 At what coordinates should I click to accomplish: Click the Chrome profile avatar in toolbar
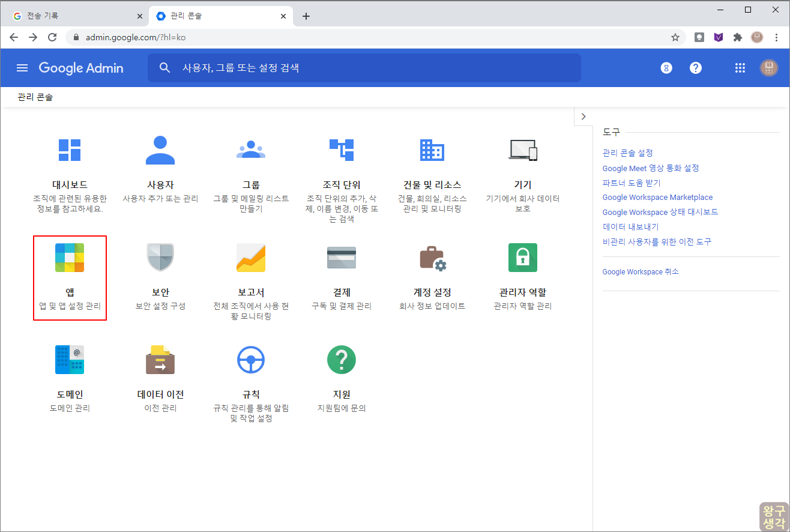click(757, 37)
